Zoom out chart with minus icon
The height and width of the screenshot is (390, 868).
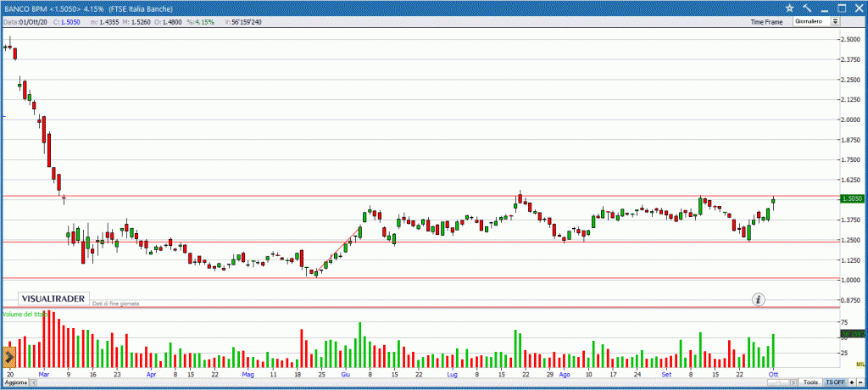point(860,383)
